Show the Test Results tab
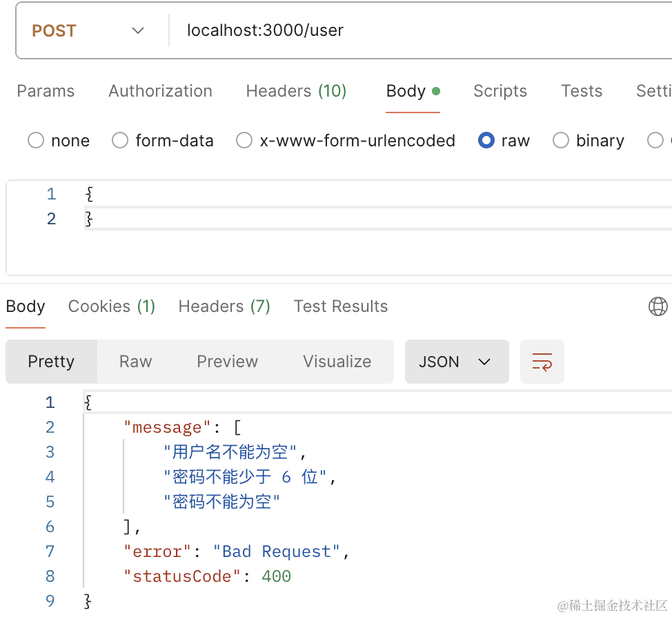 pyautogui.click(x=341, y=306)
